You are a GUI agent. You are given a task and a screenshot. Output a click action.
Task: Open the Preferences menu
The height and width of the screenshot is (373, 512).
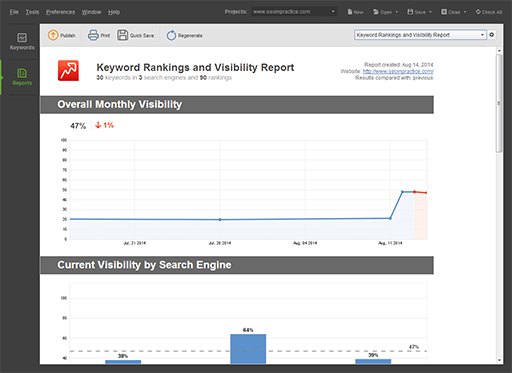point(60,12)
